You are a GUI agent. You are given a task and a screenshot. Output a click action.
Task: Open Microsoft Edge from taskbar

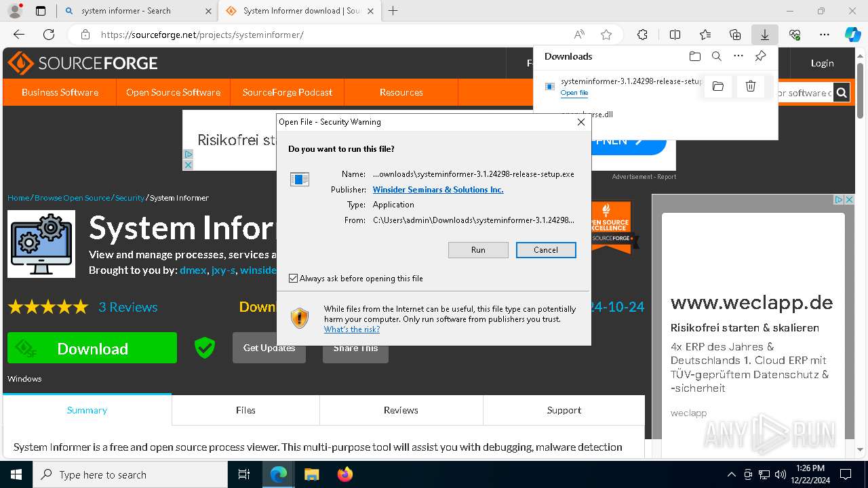[x=279, y=474]
